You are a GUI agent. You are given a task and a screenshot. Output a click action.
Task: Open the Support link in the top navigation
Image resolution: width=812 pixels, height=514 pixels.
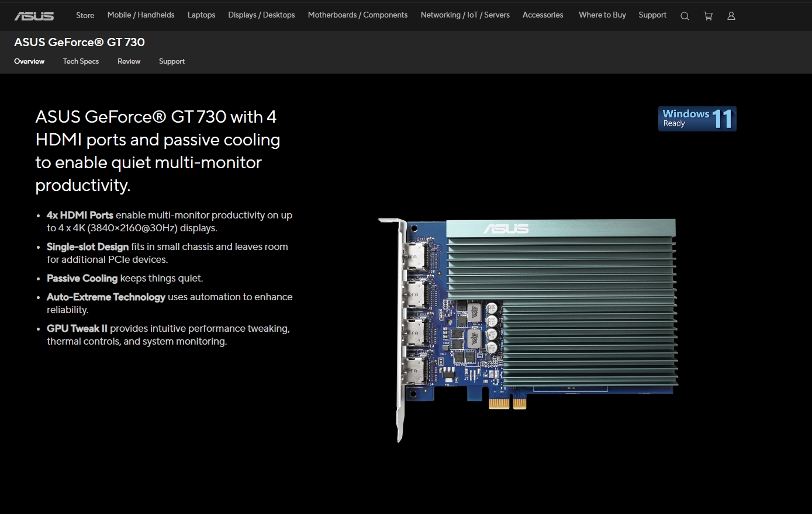pyautogui.click(x=652, y=15)
